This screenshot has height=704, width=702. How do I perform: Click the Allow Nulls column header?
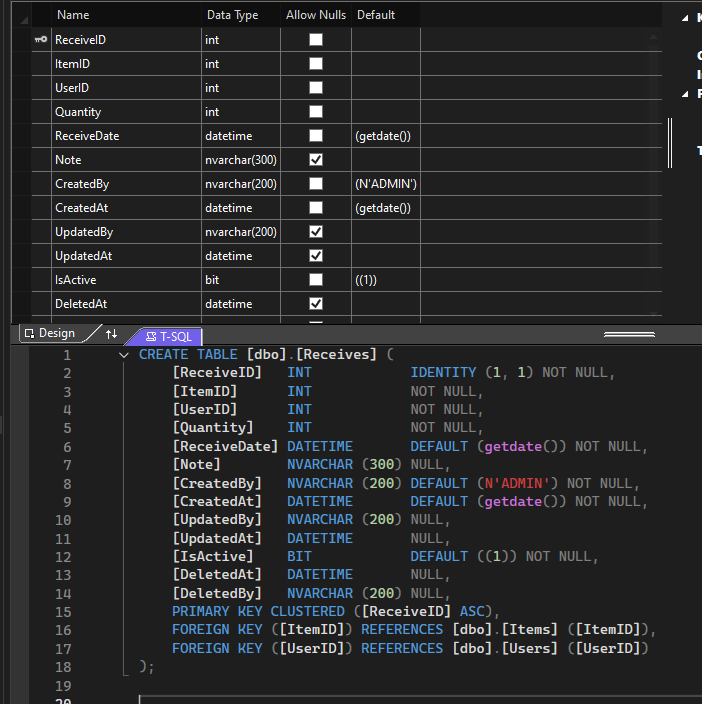315,15
